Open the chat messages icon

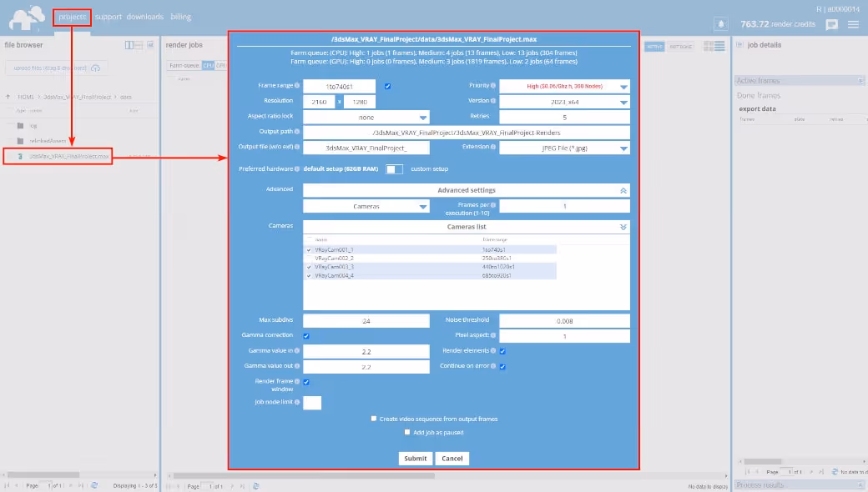click(831, 24)
